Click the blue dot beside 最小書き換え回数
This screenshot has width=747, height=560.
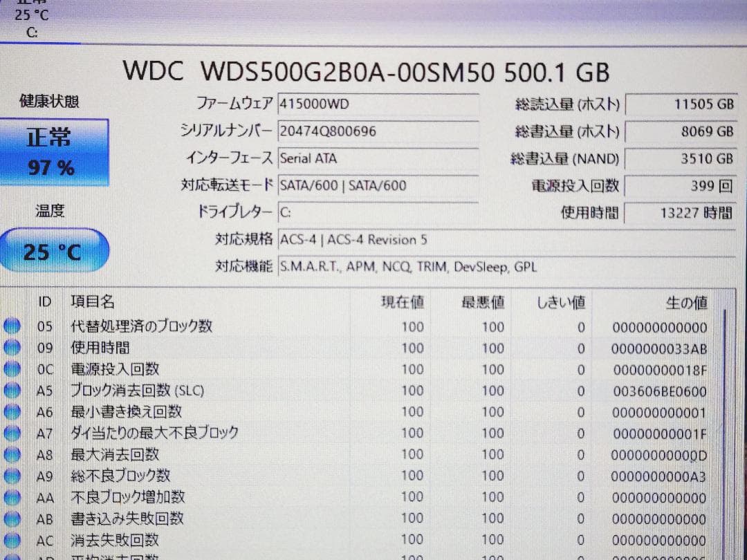[x=12, y=412]
